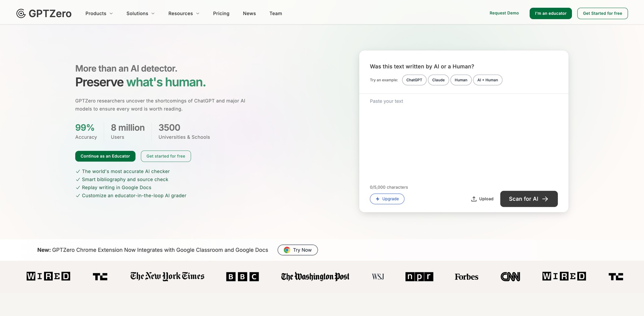Expand the Solutions dropdown menu
Image resolution: width=644 pixels, height=316 pixels.
click(141, 13)
